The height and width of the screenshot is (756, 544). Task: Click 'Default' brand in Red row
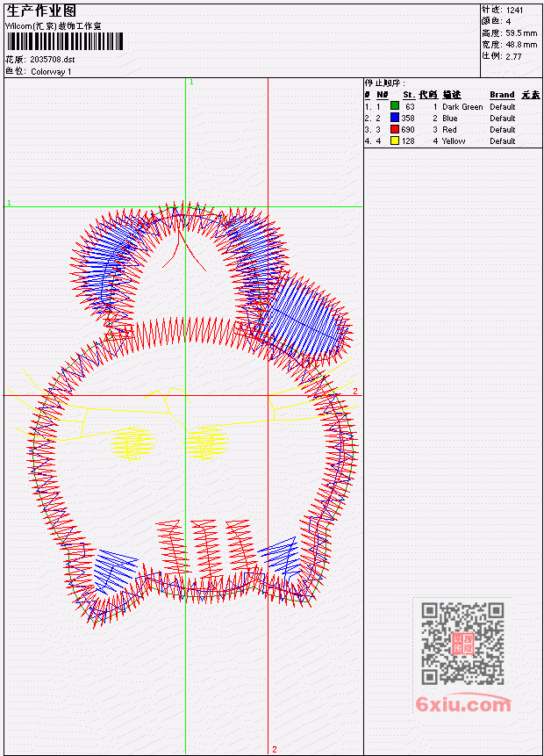503,130
